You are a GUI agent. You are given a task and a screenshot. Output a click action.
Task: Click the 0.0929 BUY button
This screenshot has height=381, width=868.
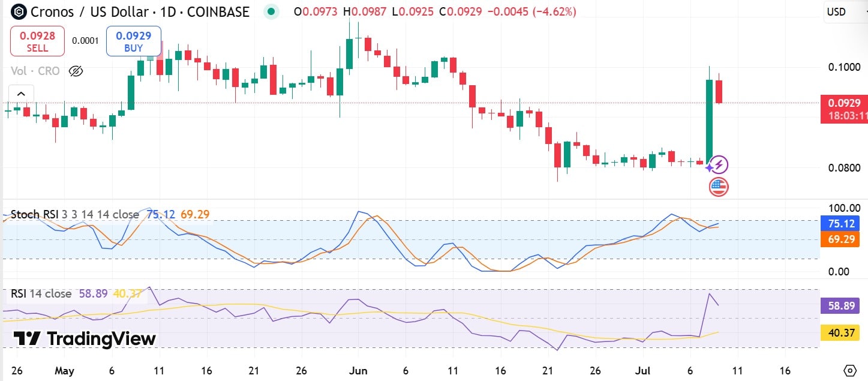coord(133,41)
